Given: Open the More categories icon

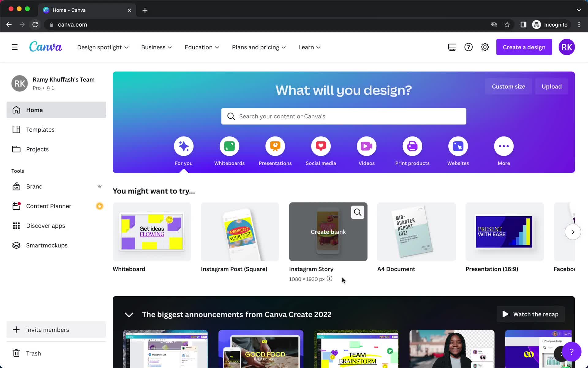Looking at the screenshot, I should pos(504,146).
